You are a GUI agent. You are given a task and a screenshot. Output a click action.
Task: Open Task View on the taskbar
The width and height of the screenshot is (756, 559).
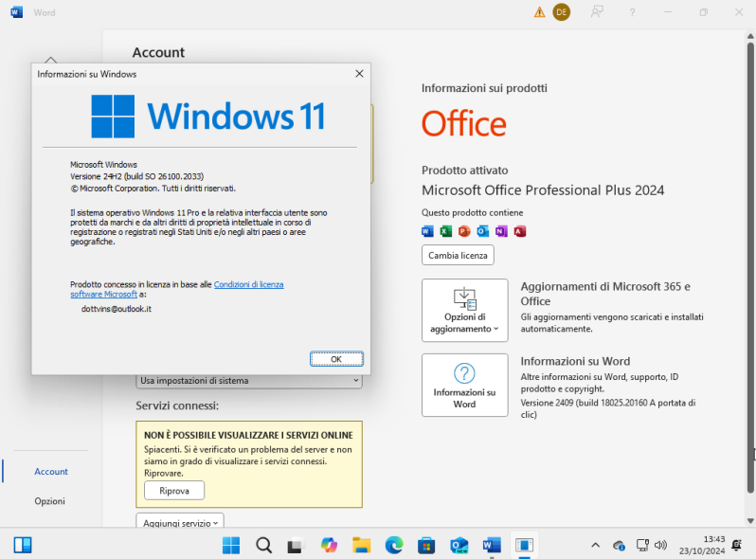296,545
